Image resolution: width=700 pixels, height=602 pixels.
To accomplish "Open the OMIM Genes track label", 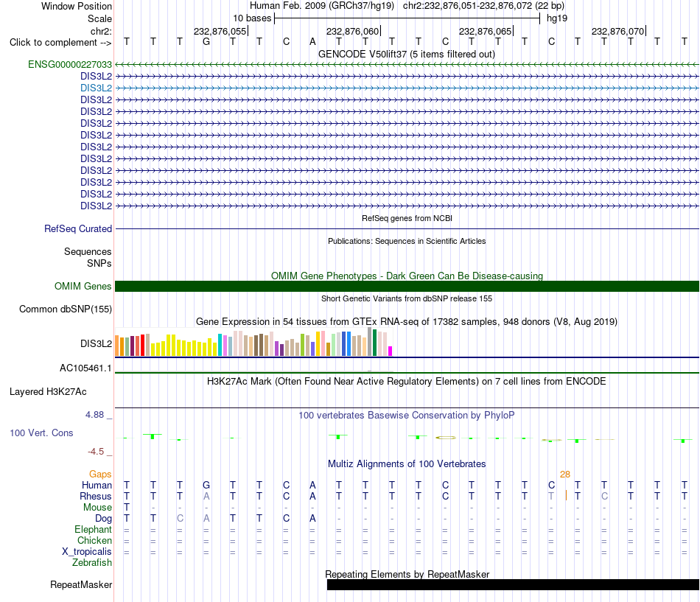I will [83, 286].
